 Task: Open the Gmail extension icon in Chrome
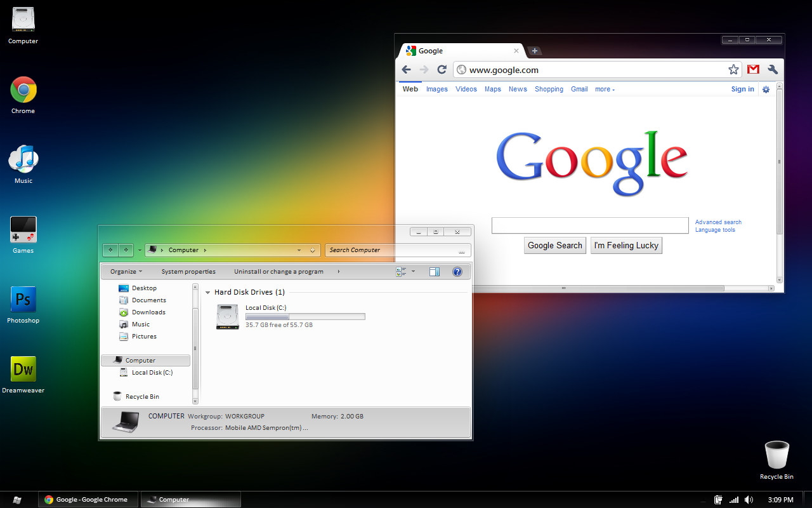753,70
